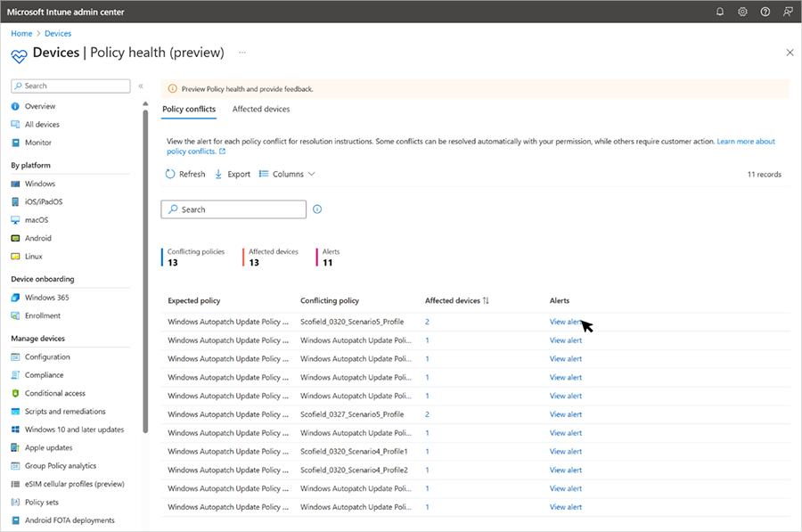Viewport: 802px width, 532px height.
Task: Open the more options ellipsis beside title
Action: (x=241, y=53)
